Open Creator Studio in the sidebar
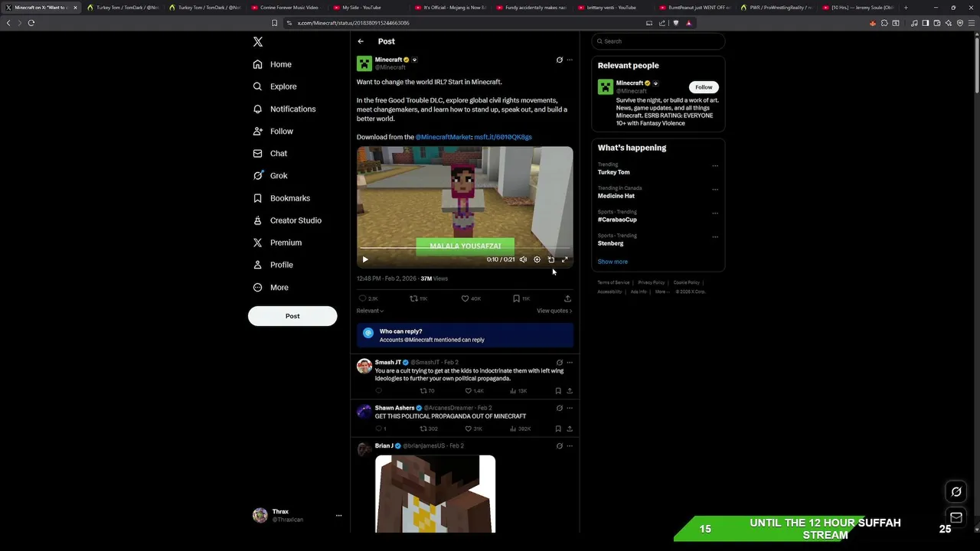Viewport: 980px width, 551px height. point(287,220)
